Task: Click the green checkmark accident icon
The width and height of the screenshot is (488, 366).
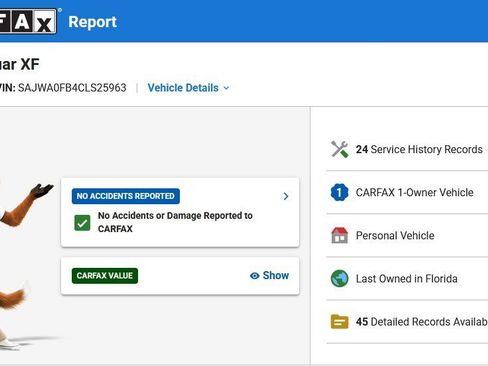Action: tap(82, 223)
